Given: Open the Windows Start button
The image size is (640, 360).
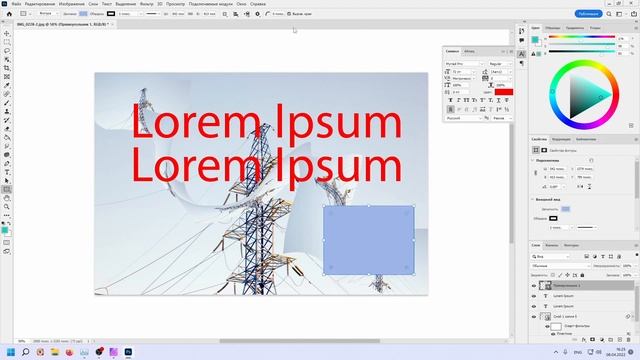Looking at the screenshot, I should (11, 352).
